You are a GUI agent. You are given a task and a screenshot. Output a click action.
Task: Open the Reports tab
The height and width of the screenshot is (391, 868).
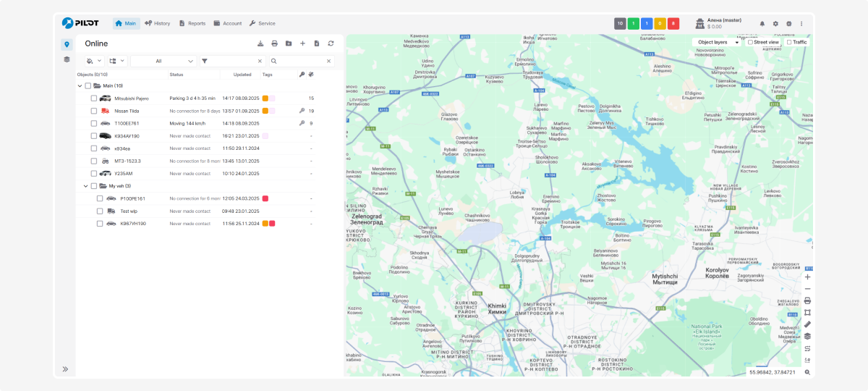[192, 23]
